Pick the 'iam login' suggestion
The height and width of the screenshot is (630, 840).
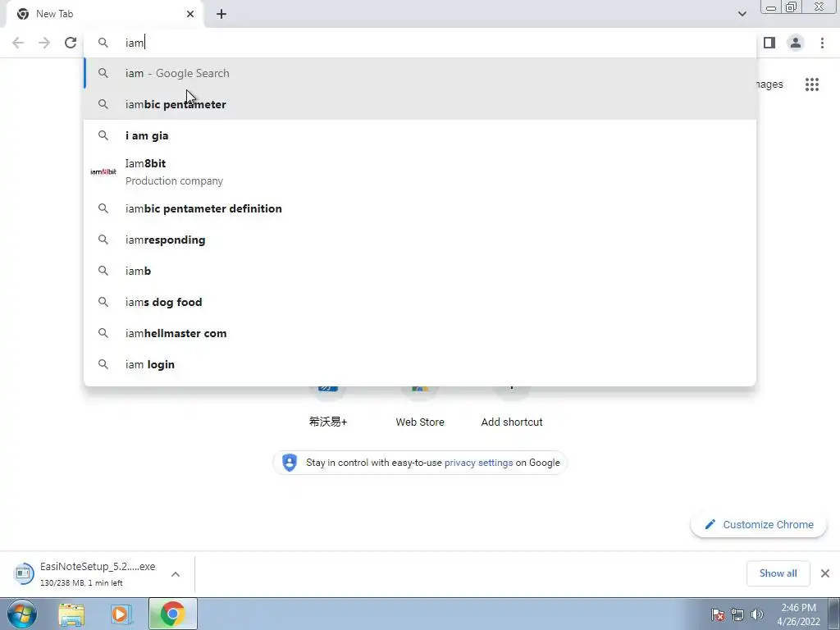420,364
